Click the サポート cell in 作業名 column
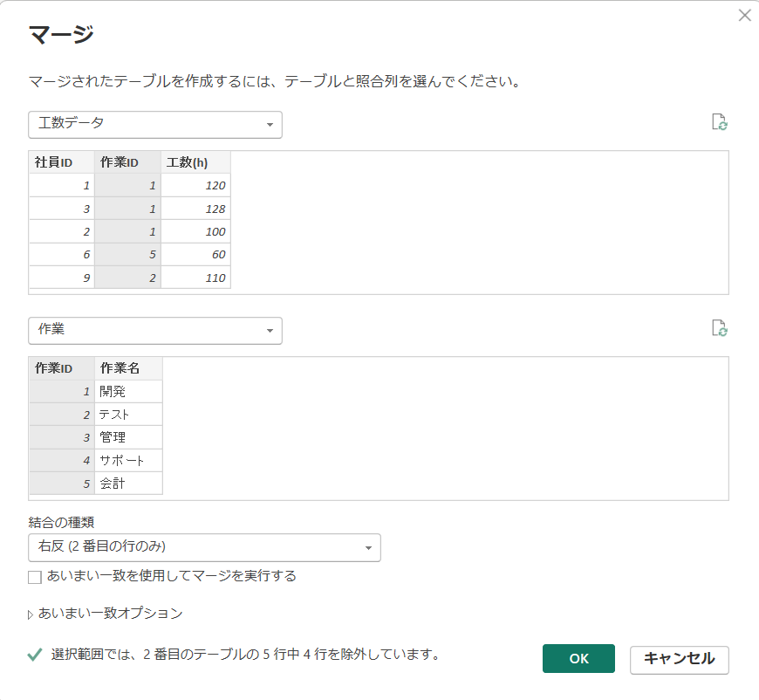 pos(128,460)
